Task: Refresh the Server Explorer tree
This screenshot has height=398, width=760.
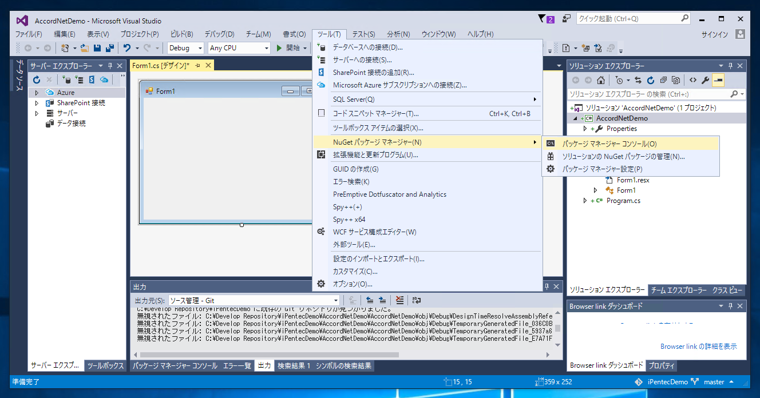Action: click(x=36, y=80)
